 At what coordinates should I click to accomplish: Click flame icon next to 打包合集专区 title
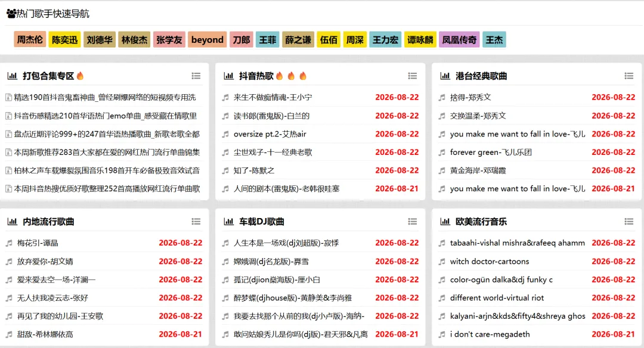pos(80,76)
